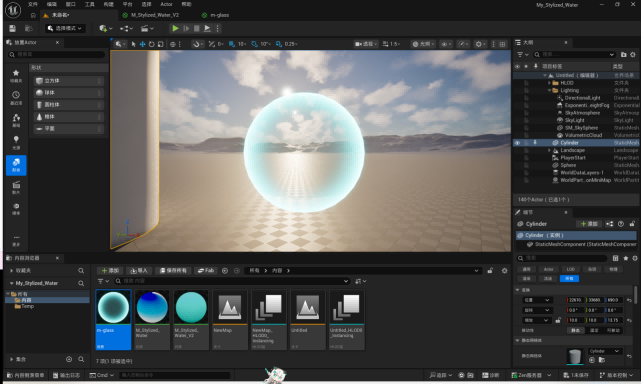Activate the rotate gizmo tool

tap(151, 44)
